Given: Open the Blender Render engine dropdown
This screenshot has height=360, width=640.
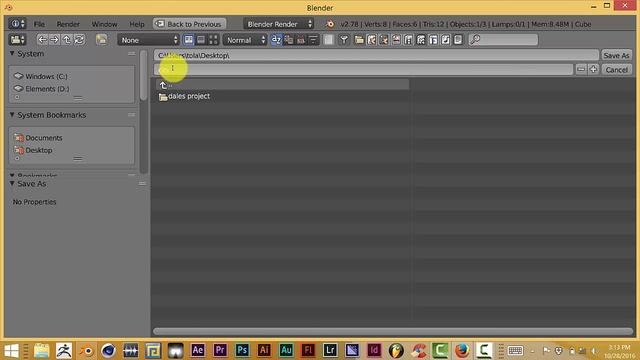Looking at the screenshot, I should coord(279,24).
